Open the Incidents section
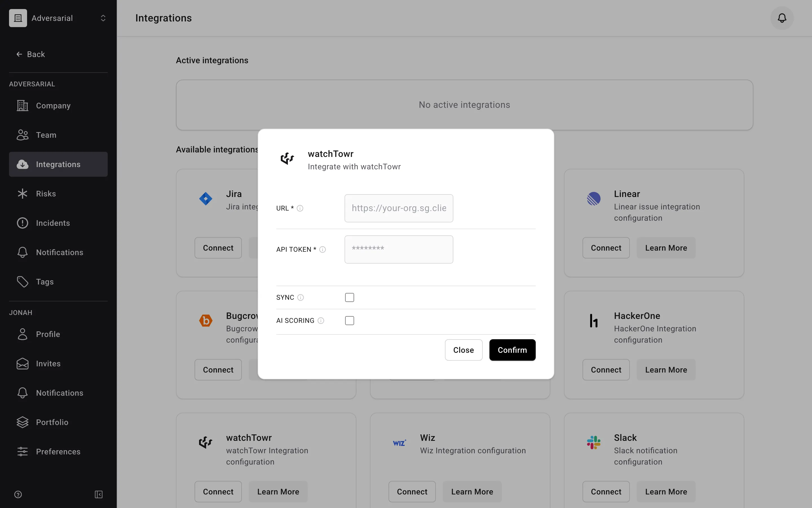This screenshot has width=812, height=508. (58, 223)
